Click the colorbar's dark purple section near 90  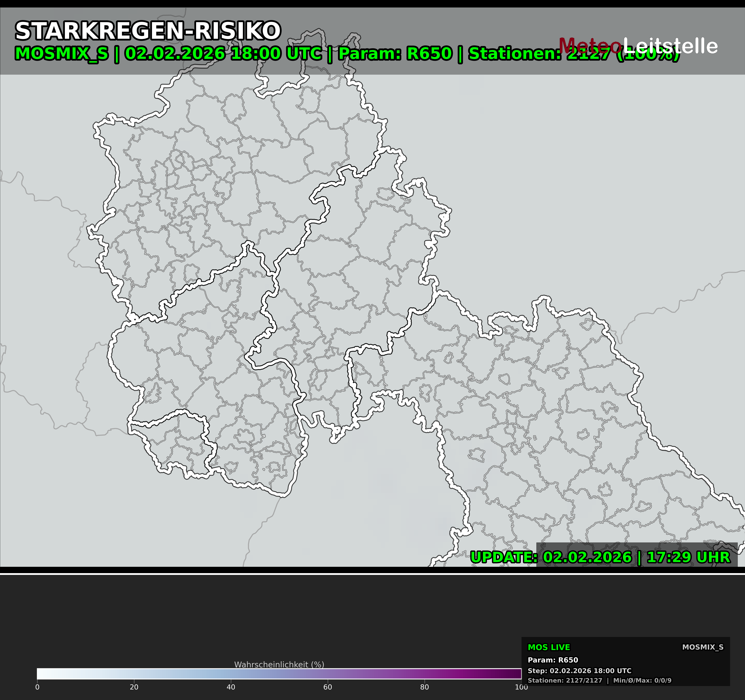pyautogui.click(x=473, y=674)
